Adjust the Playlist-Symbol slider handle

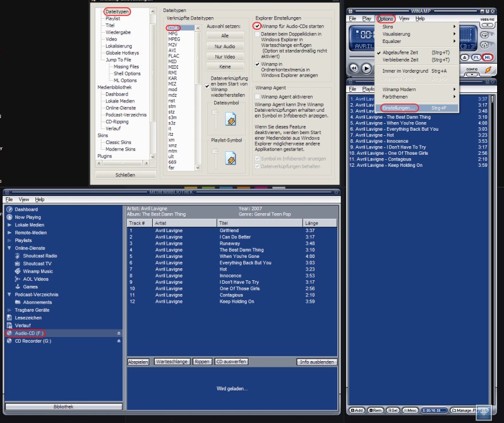tap(215, 151)
